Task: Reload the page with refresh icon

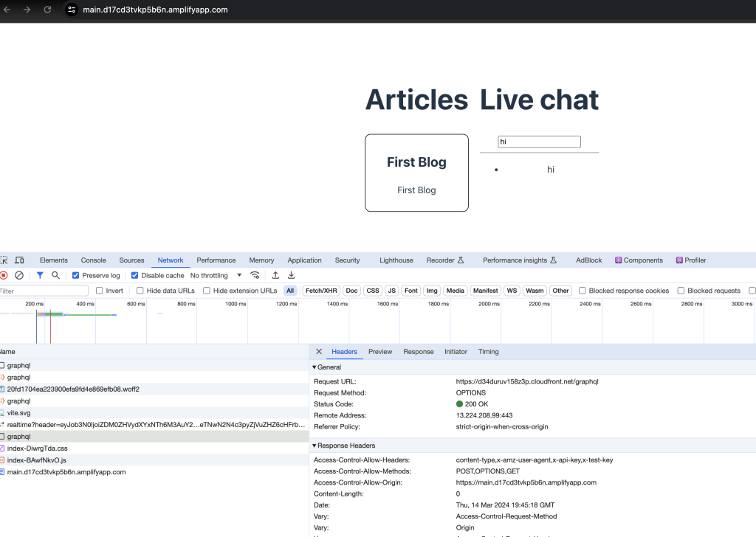Action: pyautogui.click(x=47, y=10)
